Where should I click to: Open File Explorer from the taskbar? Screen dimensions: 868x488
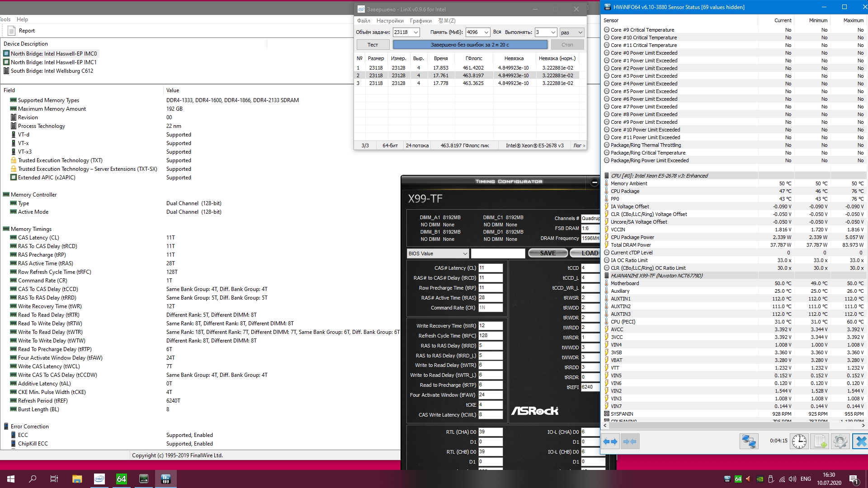coord(77,479)
